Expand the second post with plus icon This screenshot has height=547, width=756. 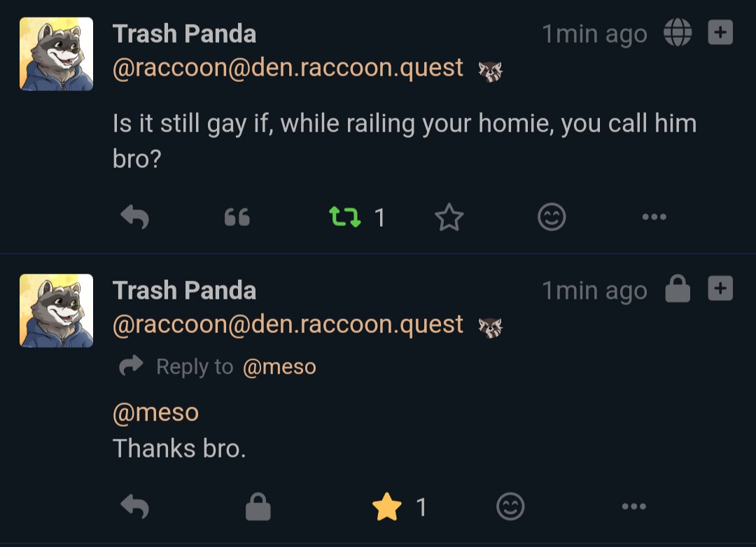(720, 289)
